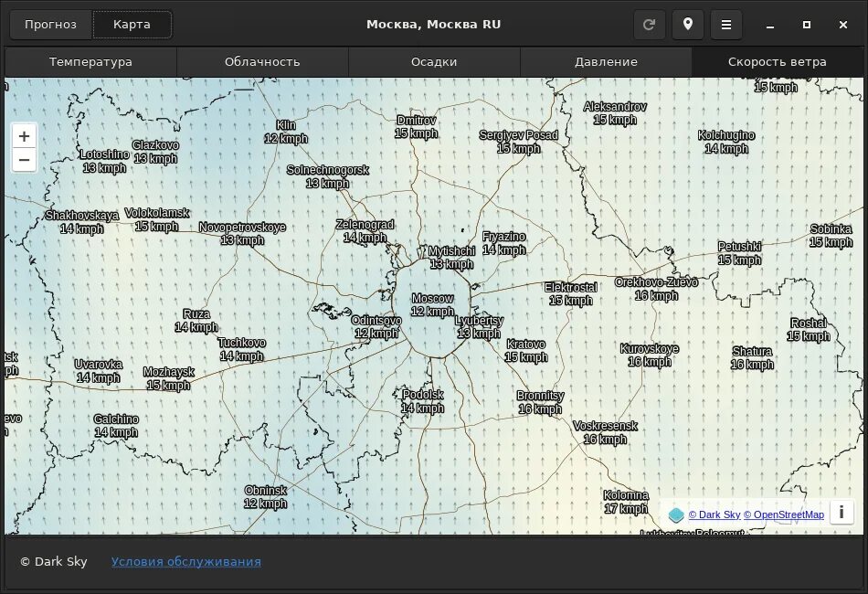Click the Roshal label
Image resolution: width=868 pixels, height=594 pixels.
tap(809, 329)
